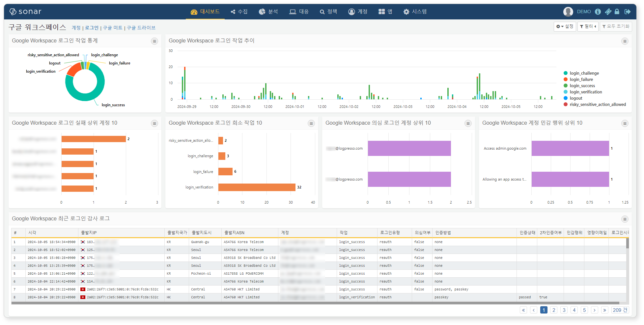
Task: Go to last page of log table
Action: tap(605, 310)
